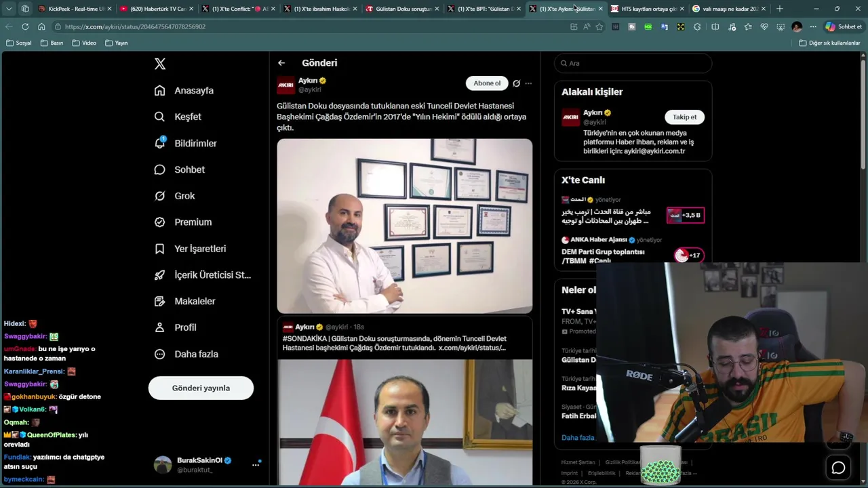Screen dimensions: 868x488
Task: Add page to favorites star icon
Action: [599, 26]
